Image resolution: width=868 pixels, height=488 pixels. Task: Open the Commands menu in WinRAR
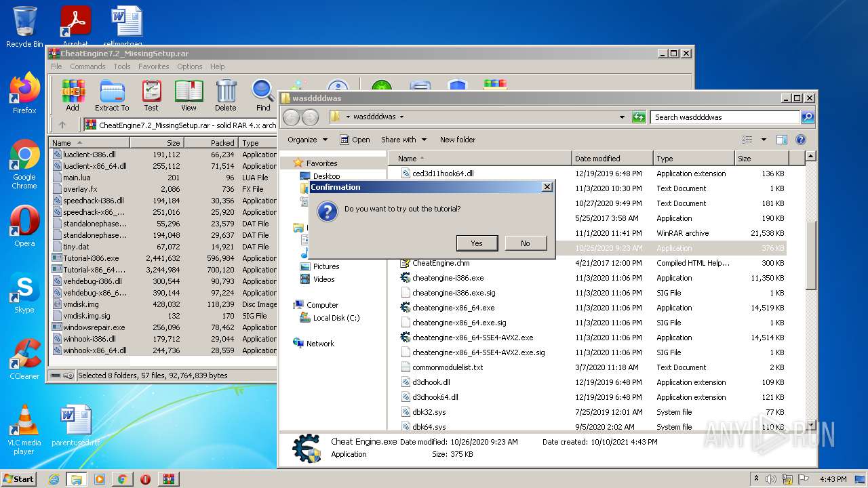click(87, 66)
